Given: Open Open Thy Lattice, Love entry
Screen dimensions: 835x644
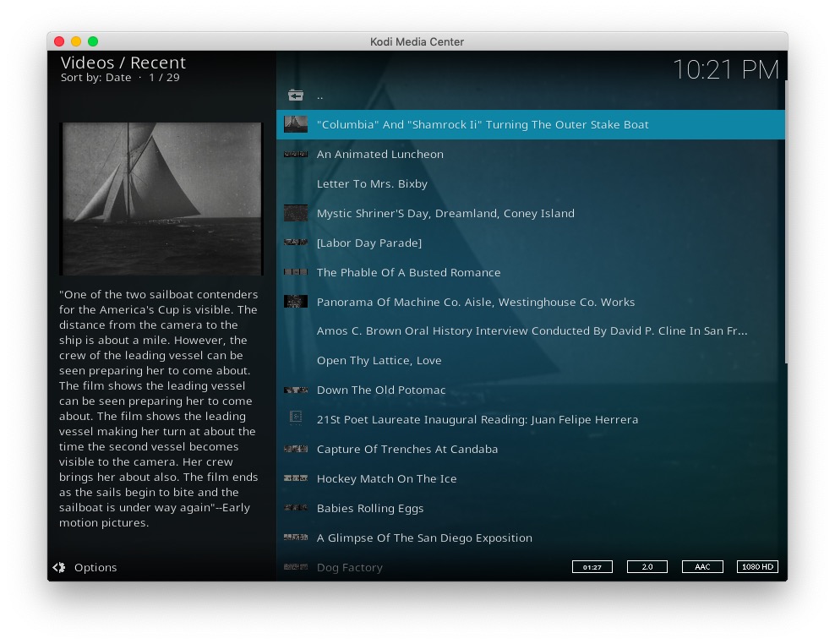Looking at the screenshot, I should tap(379, 361).
